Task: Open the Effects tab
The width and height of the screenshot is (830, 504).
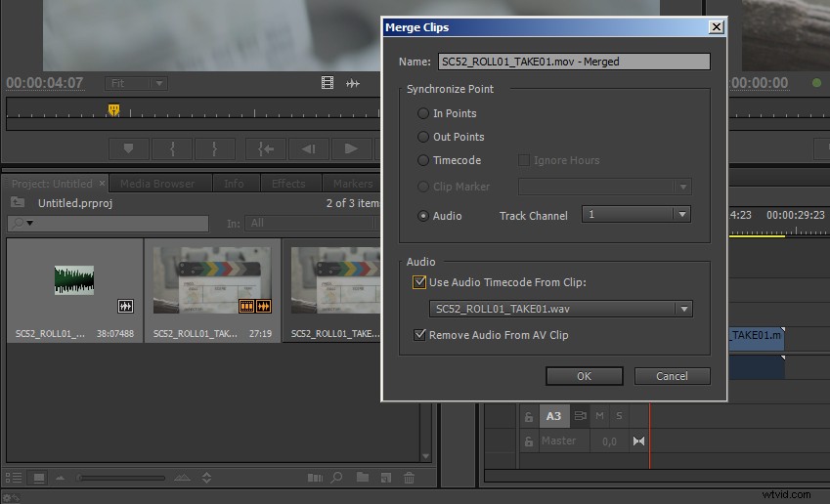Action: [288, 184]
